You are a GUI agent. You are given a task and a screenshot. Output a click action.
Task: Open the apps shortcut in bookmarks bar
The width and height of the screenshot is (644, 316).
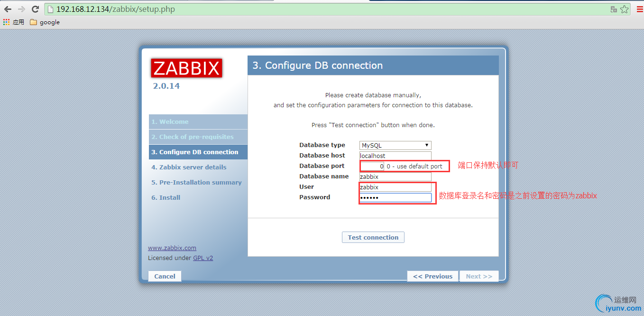pyautogui.click(x=14, y=22)
